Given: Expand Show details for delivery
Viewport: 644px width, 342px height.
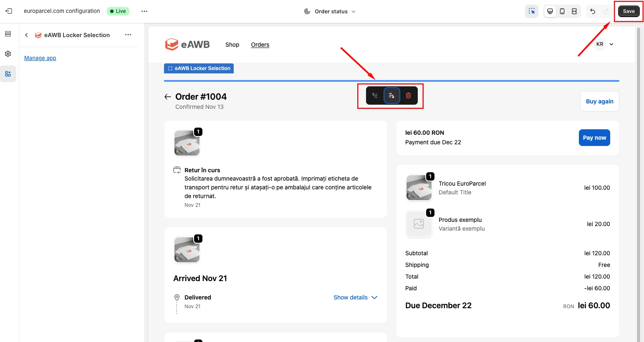Looking at the screenshot, I should 355,297.
